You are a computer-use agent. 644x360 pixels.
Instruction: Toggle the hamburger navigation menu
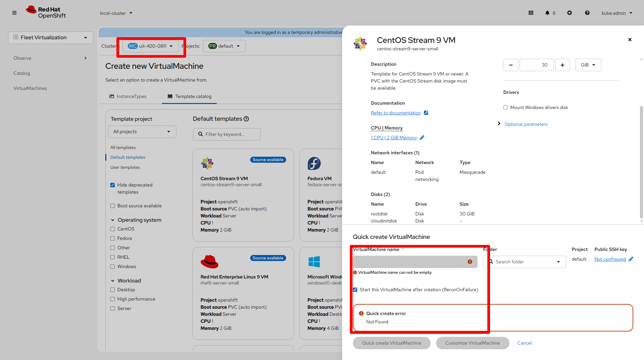click(x=14, y=13)
